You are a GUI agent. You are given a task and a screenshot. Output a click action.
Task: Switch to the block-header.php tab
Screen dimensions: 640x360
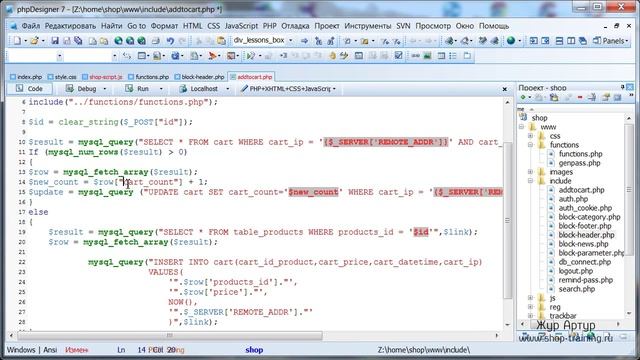[200, 77]
